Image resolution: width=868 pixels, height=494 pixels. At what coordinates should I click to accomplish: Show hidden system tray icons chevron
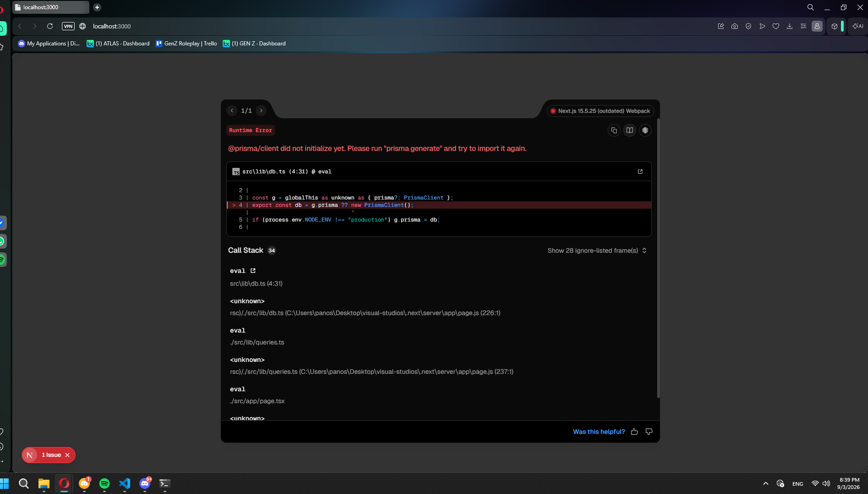[x=766, y=483]
